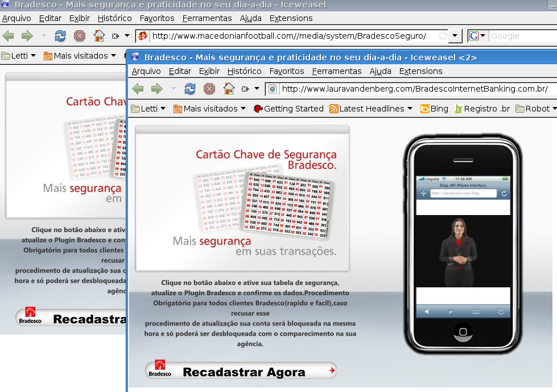Open Ajuda menu in background window
Viewport: 557px width, 392px height.
tap(251, 18)
